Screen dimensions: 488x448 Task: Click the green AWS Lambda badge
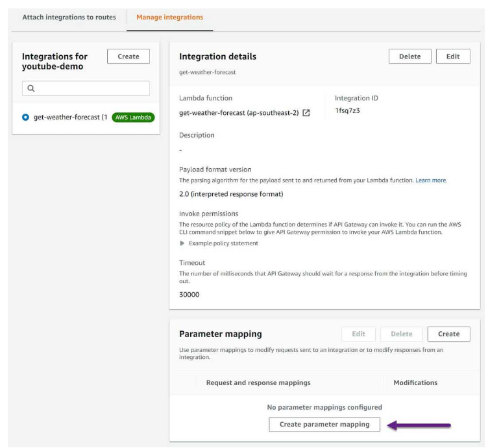(133, 118)
